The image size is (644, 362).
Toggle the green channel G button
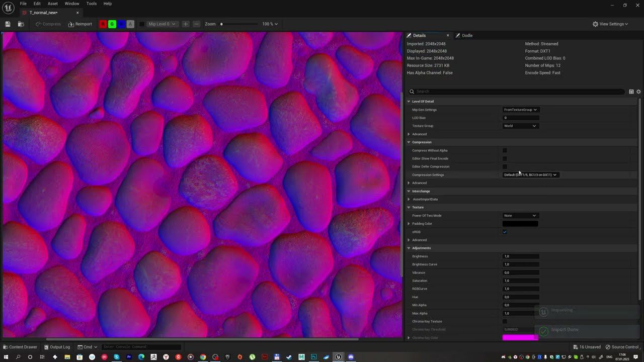click(x=112, y=24)
